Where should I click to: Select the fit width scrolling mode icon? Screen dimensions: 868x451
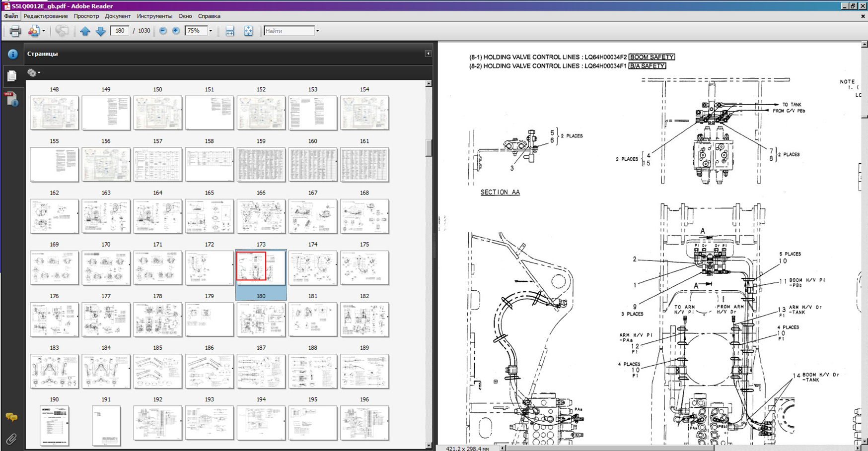pyautogui.click(x=229, y=31)
